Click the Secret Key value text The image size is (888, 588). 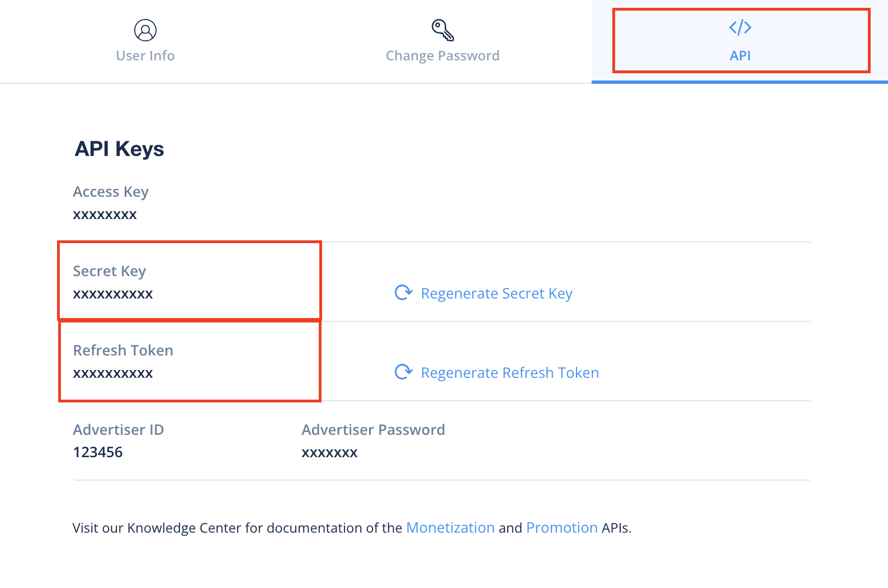tap(113, 294)
